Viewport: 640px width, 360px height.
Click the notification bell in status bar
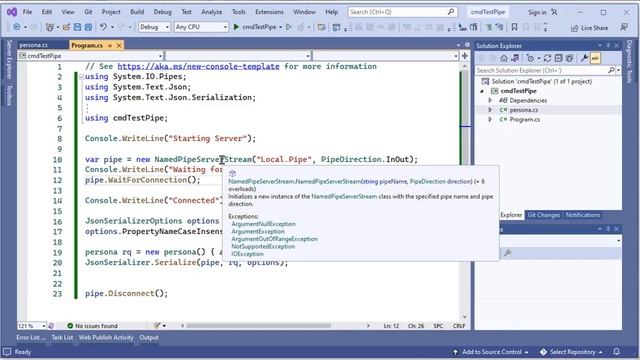pos(617,351)
